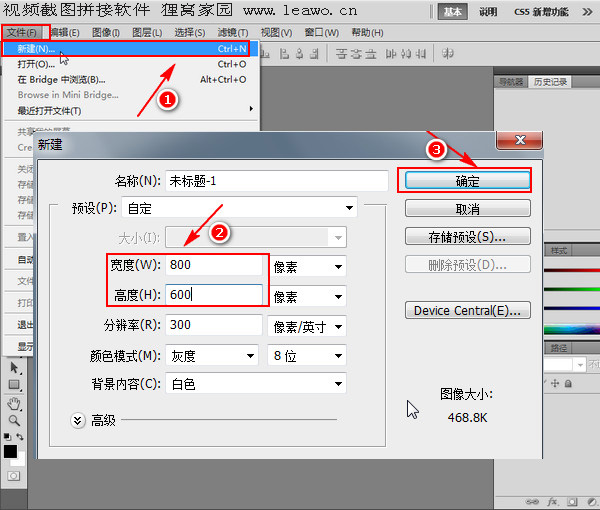
Task: Open the 图像(I) menu
Action: 106,33
